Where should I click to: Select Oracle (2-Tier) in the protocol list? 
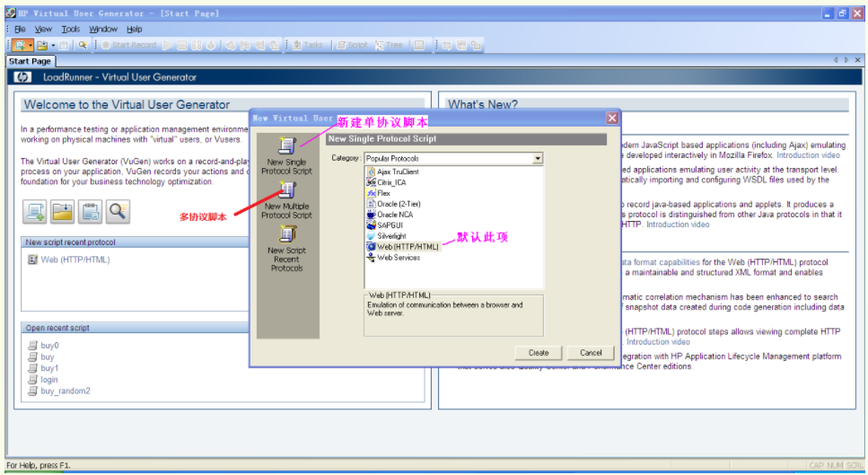point(393,204)
